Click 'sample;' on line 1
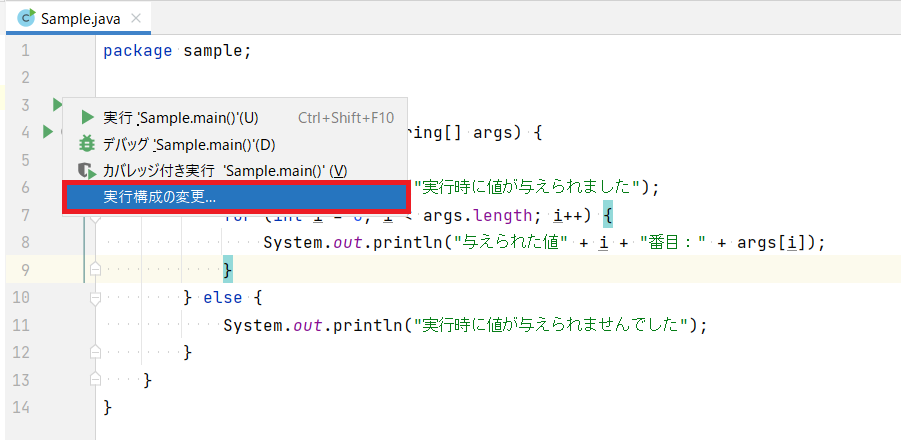Image resolution: width=901 pixels, height=440 pixels. coord(218,51)
